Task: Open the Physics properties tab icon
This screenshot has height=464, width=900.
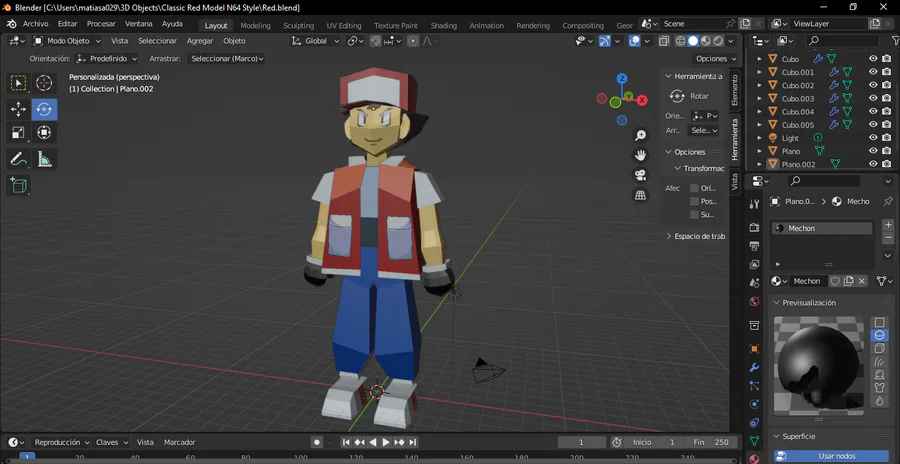Action: (x=754, y=404)
